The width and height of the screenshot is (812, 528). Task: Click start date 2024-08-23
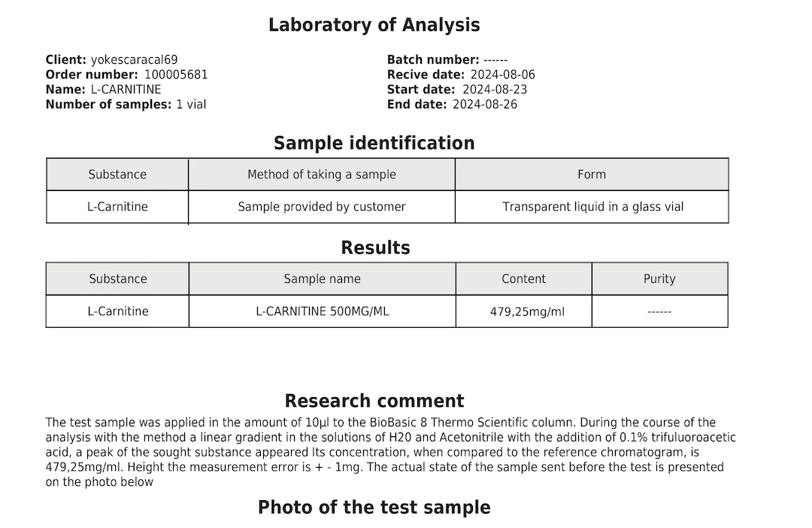tap(495, 89)
